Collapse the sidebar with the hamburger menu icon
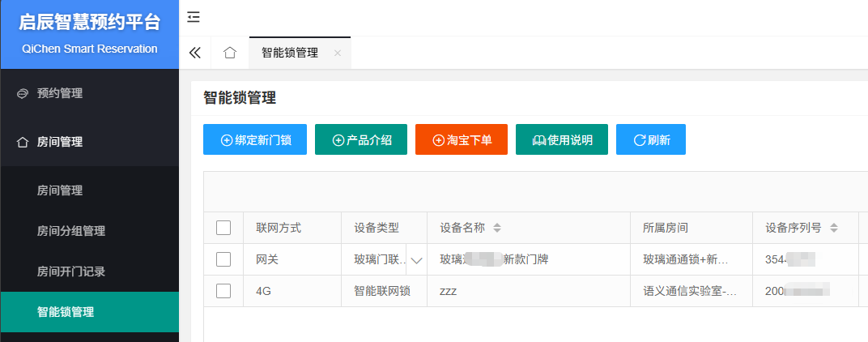868x342 pixels. pos(194,17)
